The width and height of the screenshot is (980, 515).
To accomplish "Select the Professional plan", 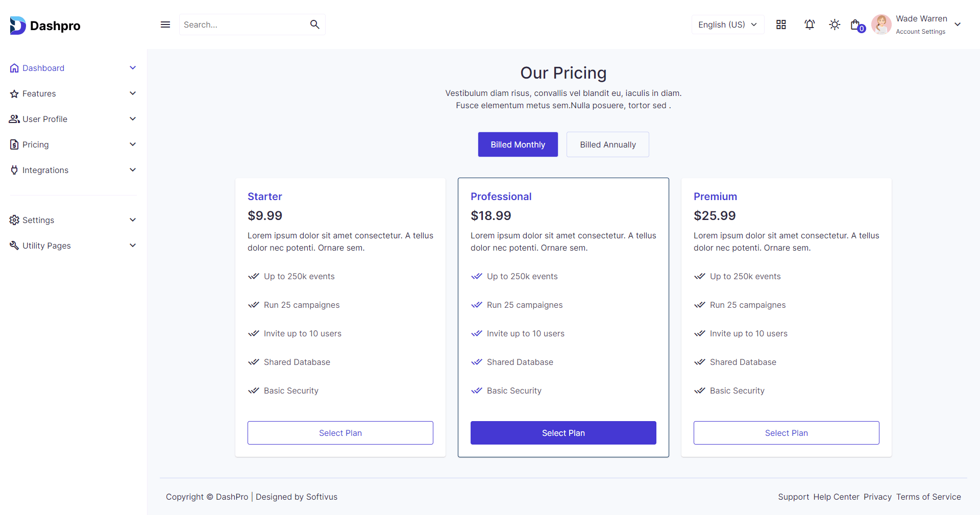I will [563, 433].
